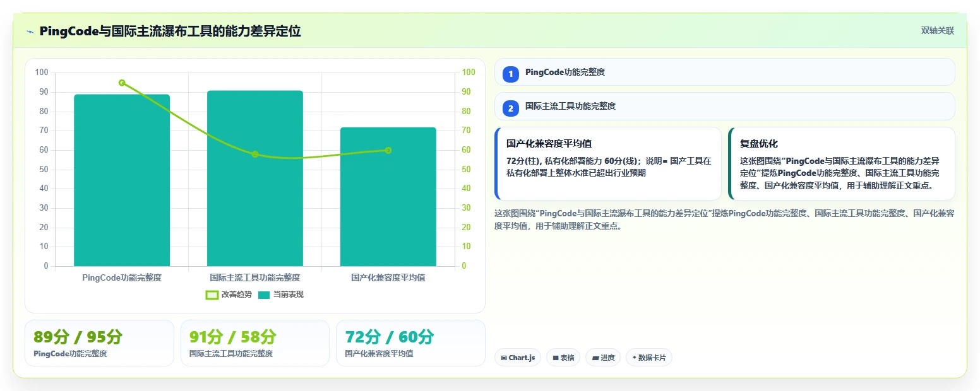Click the number 1 badge icon
The width and height of the screenshot is (980, 391).
[511, 74]
